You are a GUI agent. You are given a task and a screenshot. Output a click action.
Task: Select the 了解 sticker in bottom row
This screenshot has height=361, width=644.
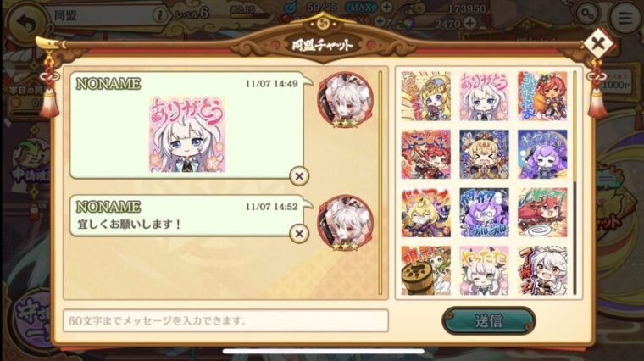(x=542, y=270)
